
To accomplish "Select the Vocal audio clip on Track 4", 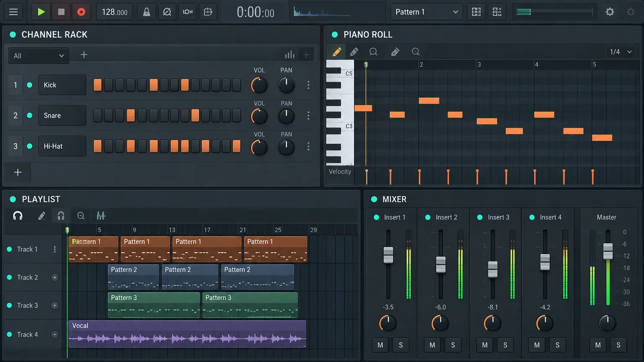I will 187,334.
